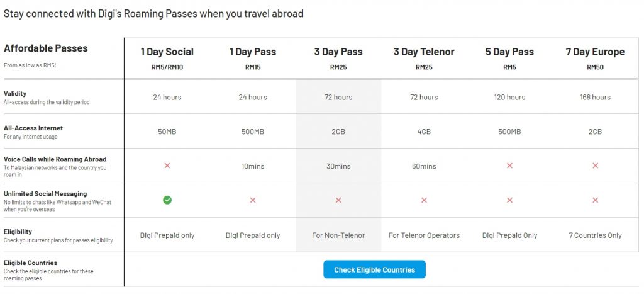The width and height of the screenshot is (644, 294).
Task: Click the Affordable Passes heading
Action: 46,48
